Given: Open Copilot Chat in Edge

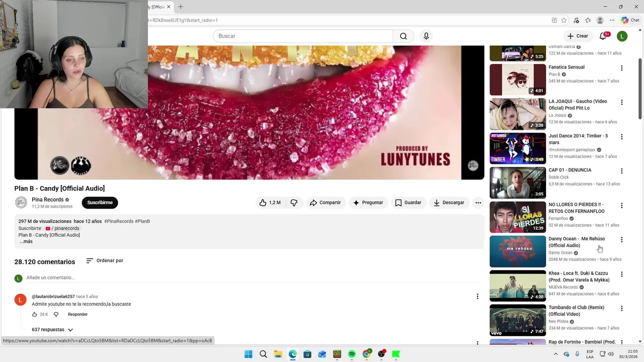Looking at the screenshot, I should click(630, 20).
